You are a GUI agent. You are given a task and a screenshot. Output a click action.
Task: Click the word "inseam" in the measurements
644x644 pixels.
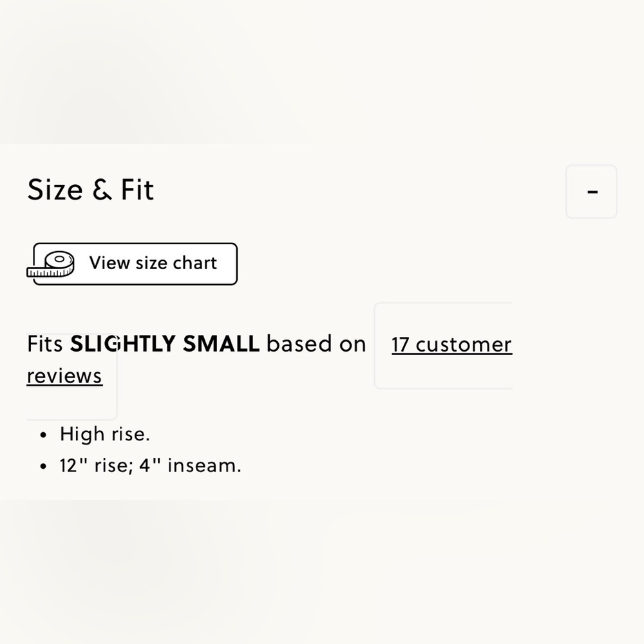pyautogui.click(x=204, y=466)
